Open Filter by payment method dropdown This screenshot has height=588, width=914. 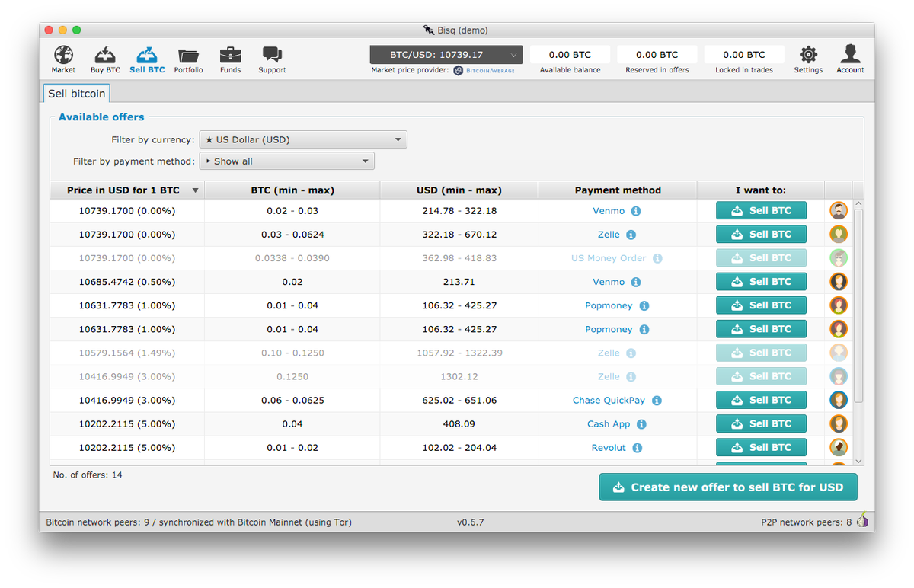click(x=287, y=161)
